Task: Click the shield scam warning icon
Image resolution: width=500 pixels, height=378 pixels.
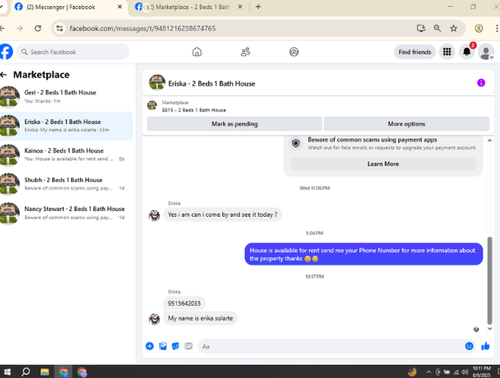Action: coord(296,143)
